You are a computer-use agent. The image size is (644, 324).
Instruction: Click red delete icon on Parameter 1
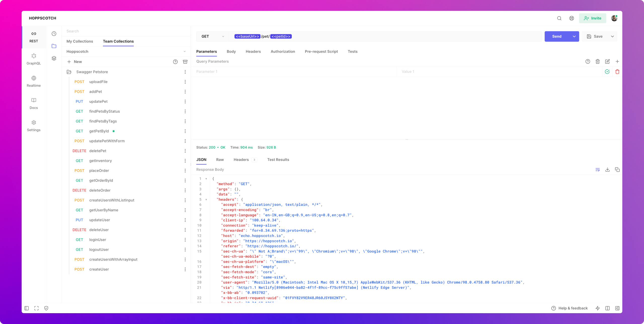pos(617,72)
